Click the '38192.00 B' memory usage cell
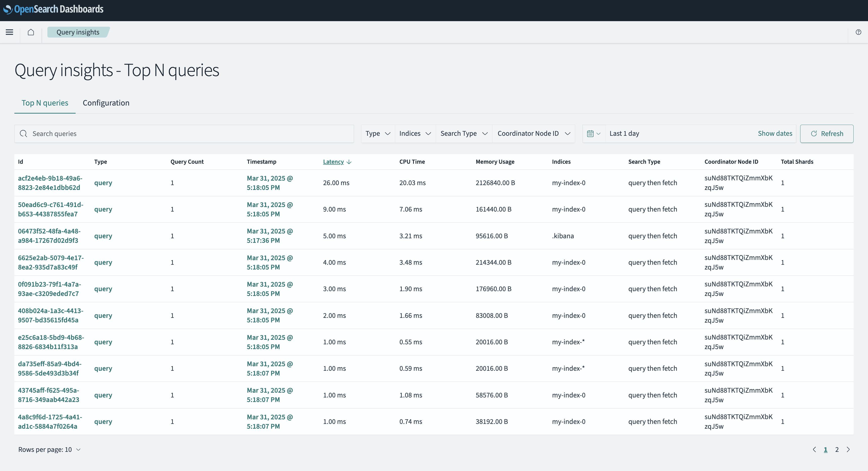868x471 pixels. click(x=492, y=422)
